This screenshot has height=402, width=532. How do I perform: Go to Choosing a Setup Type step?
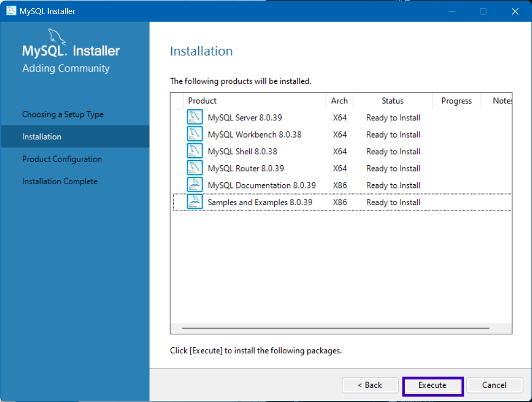pyautogui.click(x=63, y=114)
